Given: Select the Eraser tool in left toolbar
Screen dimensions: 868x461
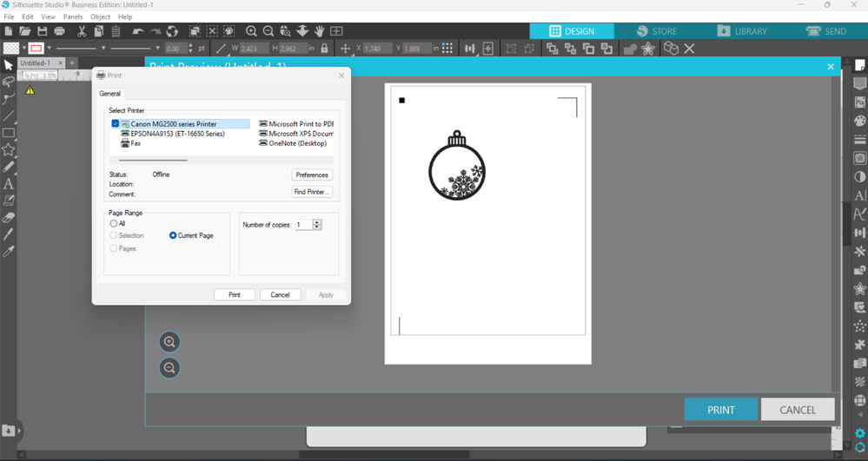Looking at the screenshot, I should 9,218.
